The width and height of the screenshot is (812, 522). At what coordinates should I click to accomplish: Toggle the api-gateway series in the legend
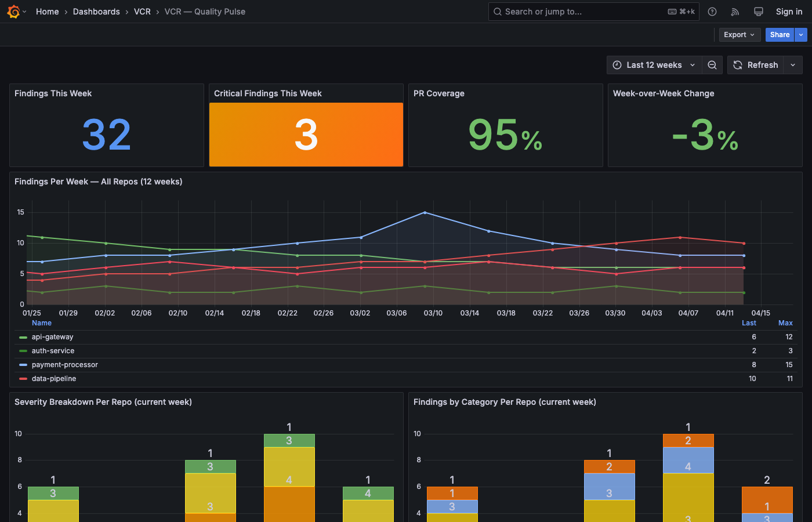53,336
